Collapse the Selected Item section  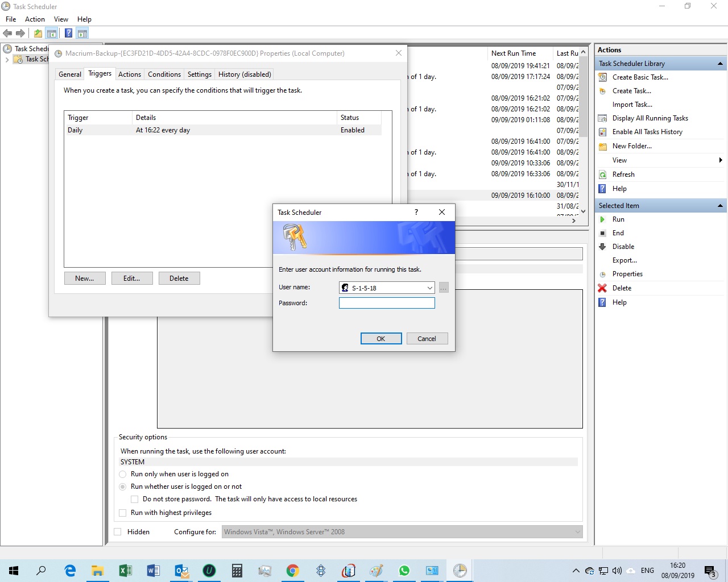721,205
